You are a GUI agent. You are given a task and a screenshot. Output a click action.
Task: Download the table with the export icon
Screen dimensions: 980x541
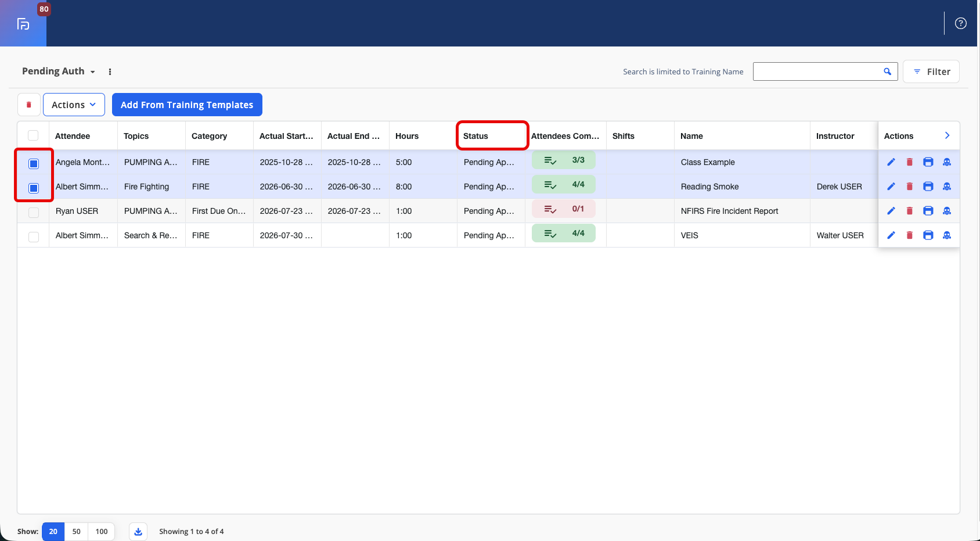[138, 531]
